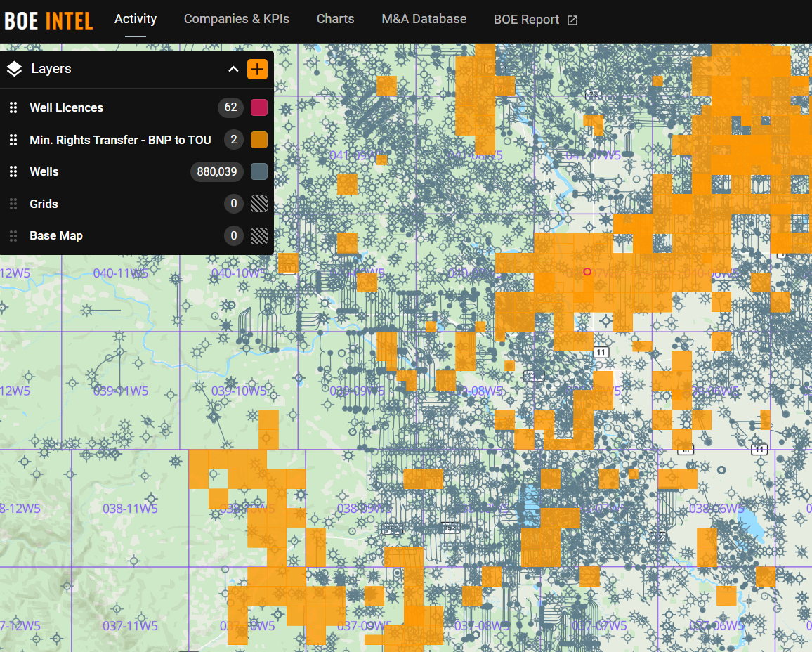Screen dimensions: 812x652
Task: Select the Base Map layer name
Action: click(56, 236)
